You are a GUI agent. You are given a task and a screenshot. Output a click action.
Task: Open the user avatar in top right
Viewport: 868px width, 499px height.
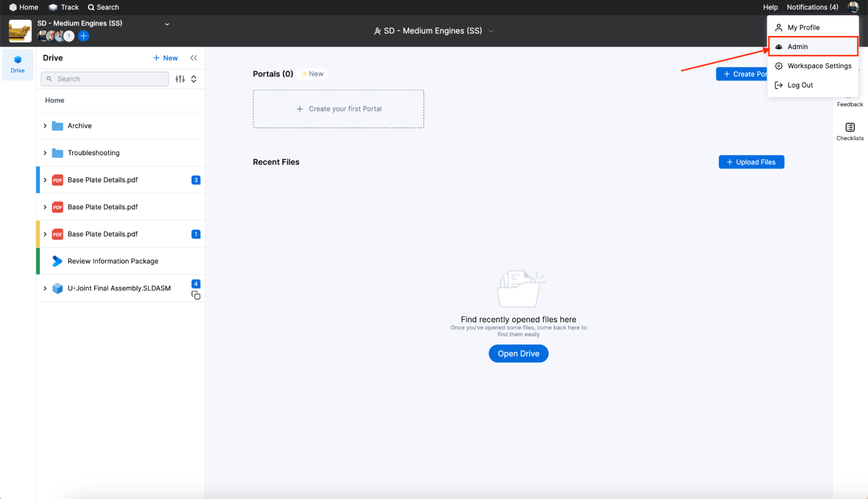click(853, 7)
